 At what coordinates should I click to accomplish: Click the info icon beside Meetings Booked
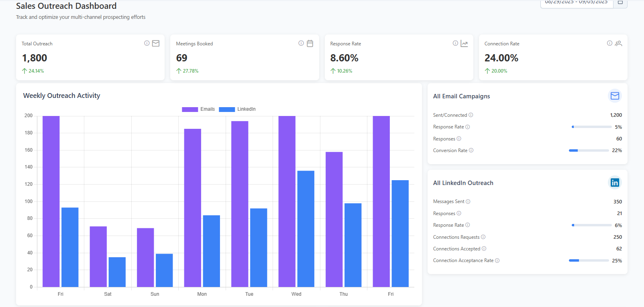301,43
